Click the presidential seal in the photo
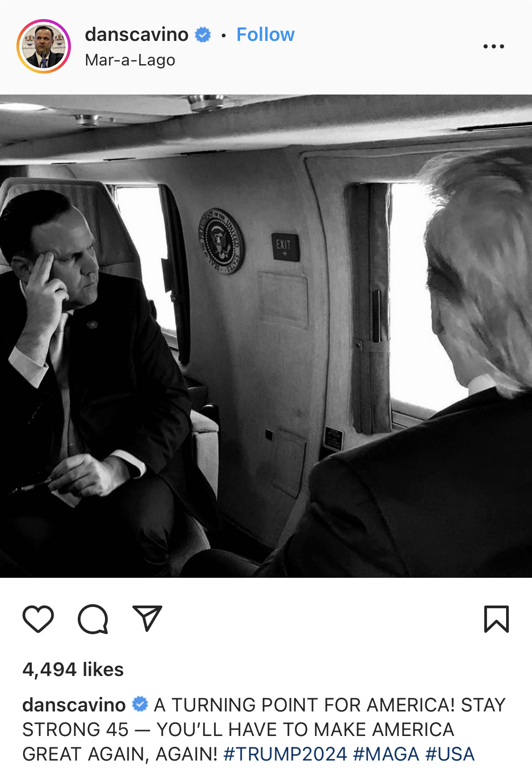The height and width of the screenshot is (776, 532). pyautogui.click(x=221, y=241)
